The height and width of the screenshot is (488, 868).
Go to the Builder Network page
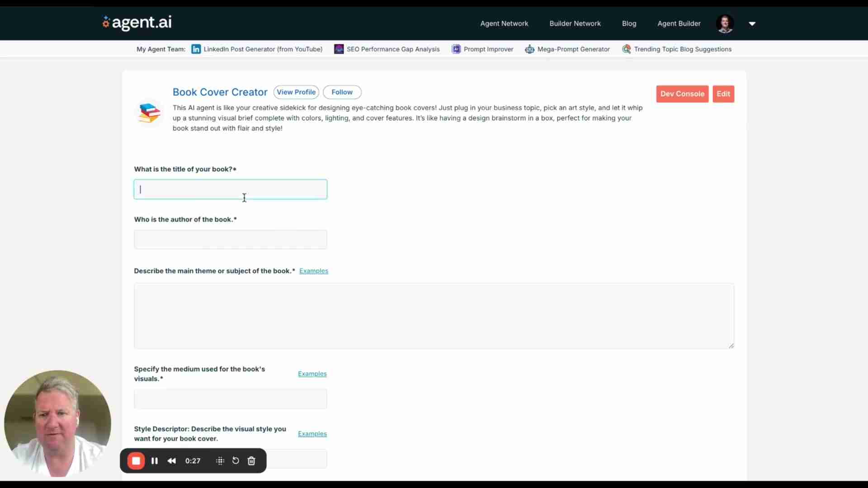[x=575, y=23]
